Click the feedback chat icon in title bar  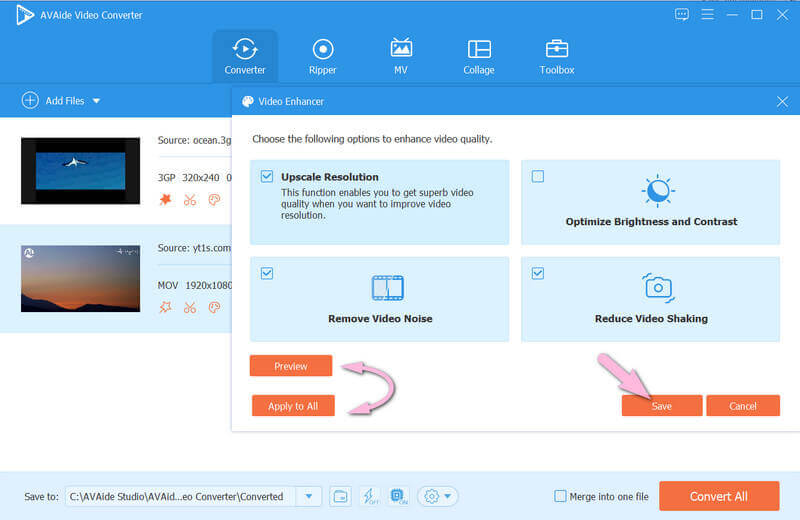point(682,14)
